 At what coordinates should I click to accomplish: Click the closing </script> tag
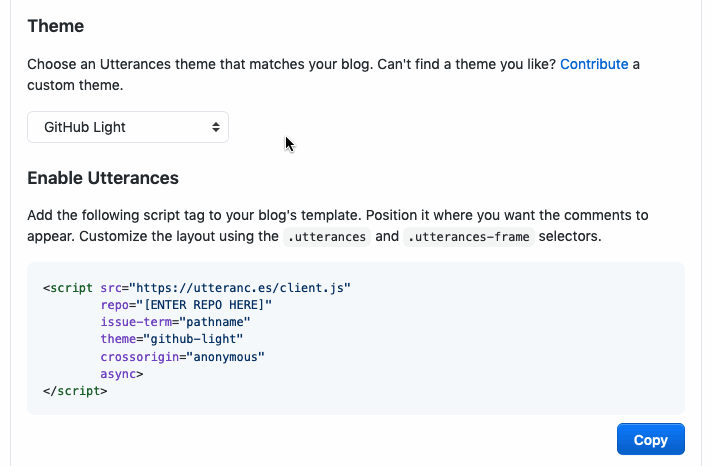coord(75,390)
